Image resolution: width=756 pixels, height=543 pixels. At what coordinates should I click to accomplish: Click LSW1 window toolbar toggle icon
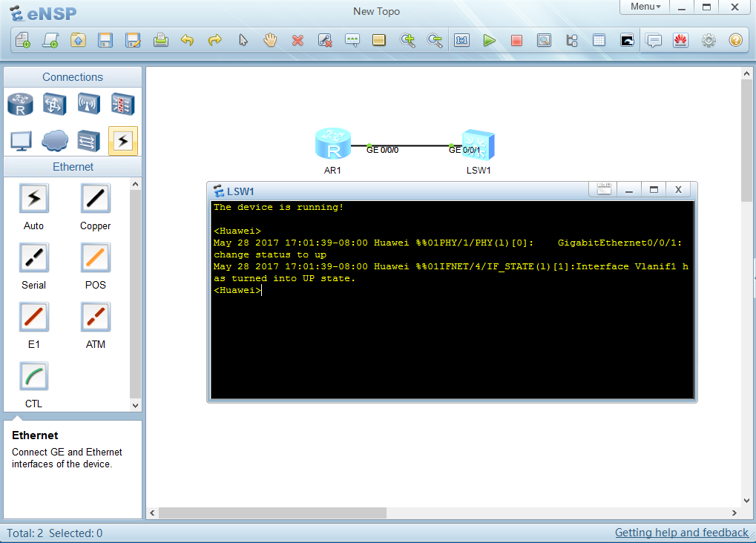click(604, 189)
